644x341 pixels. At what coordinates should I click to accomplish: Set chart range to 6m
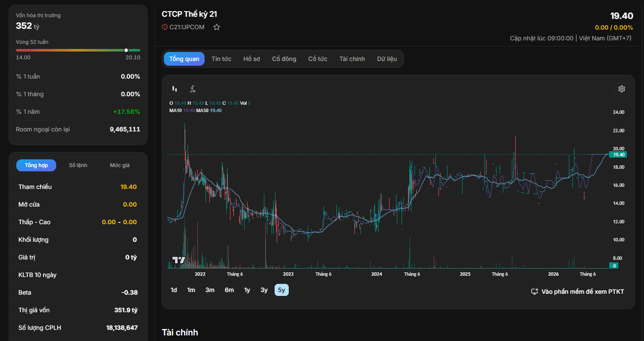[x=229, y=290]
